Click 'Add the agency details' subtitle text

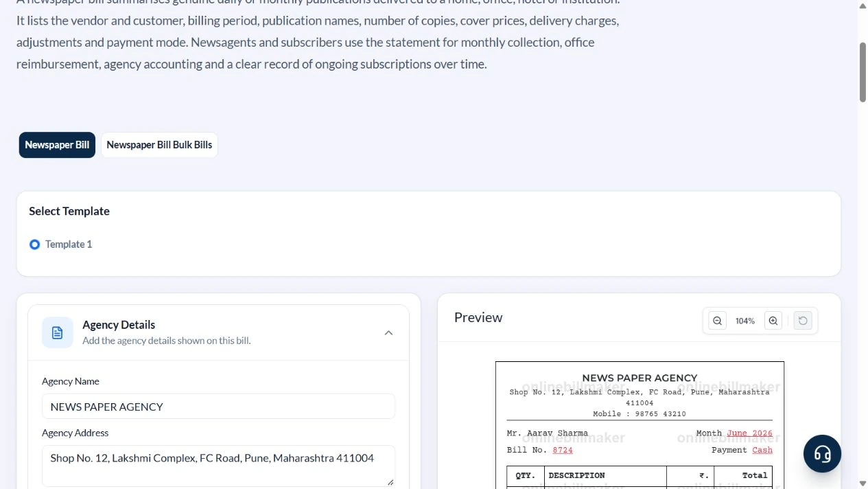[167, 341]
